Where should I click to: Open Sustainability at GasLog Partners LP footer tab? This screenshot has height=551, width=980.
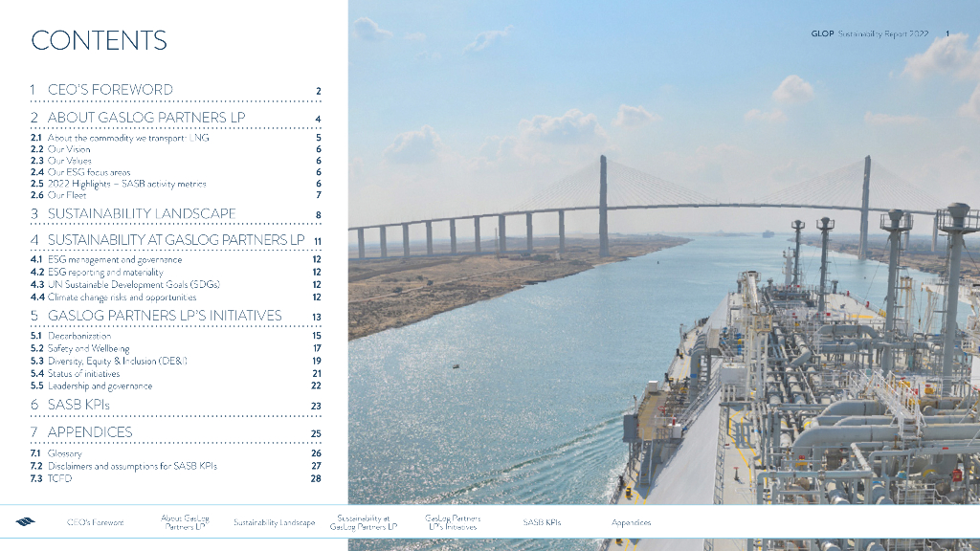point(364,522)
